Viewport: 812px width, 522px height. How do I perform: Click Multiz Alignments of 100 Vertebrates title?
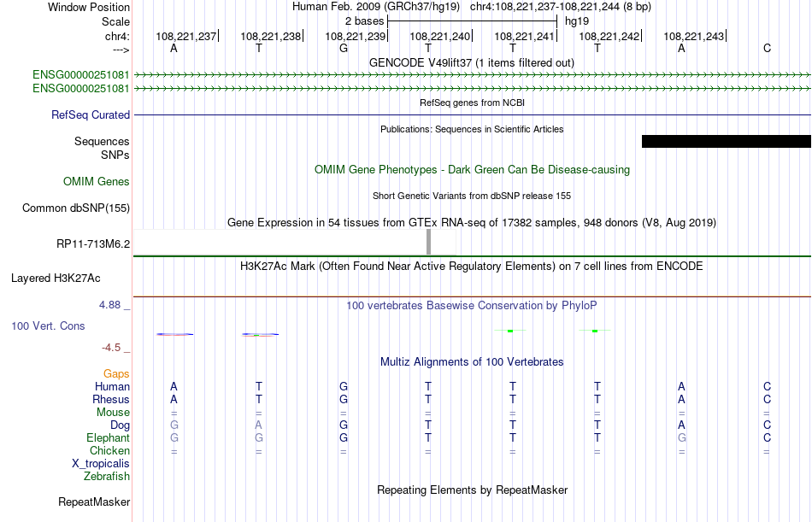pyautogui.click(x=472, y=362)
